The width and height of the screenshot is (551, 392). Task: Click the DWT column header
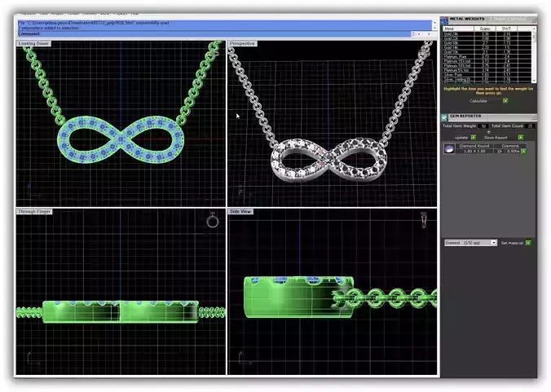[506, 29]
